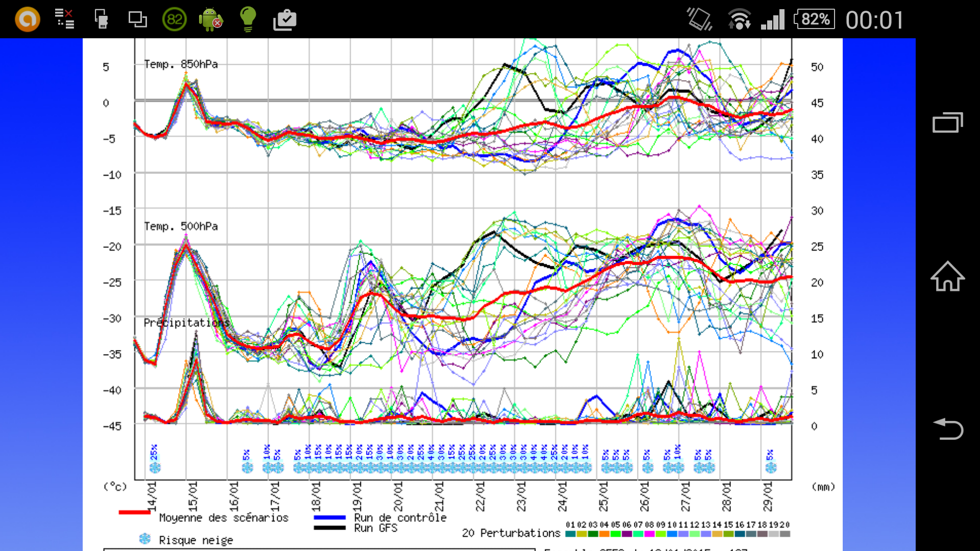This screenshot has width=980, height=551.
Task: Click the -45 left axis value
Action: click(x=112, y=426)
